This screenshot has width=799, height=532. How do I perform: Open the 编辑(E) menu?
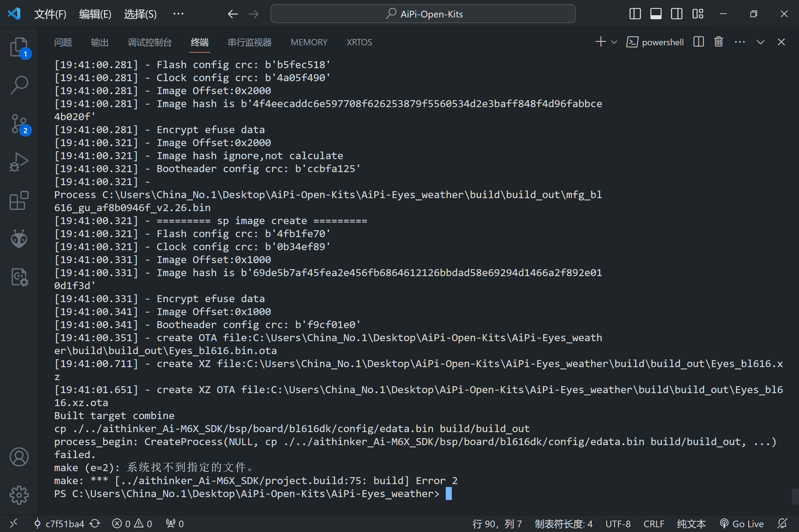95,14
